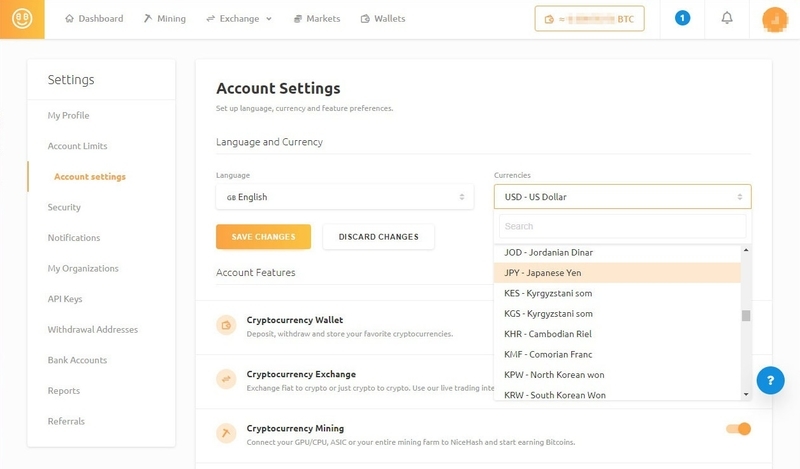The width and height of the screenshot is (800, 469).
Task: Select KES currency option
Action: click(x=617, y=293)
